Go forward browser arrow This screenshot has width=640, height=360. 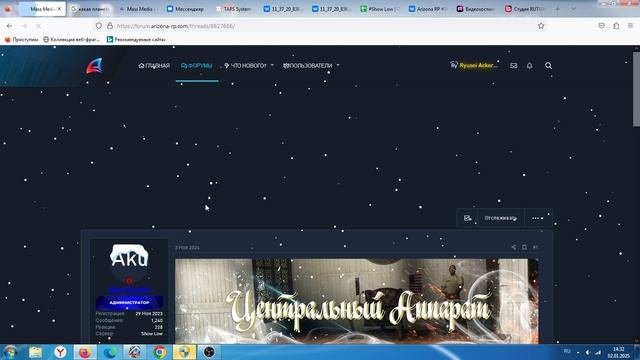click(x=24, y=26)
